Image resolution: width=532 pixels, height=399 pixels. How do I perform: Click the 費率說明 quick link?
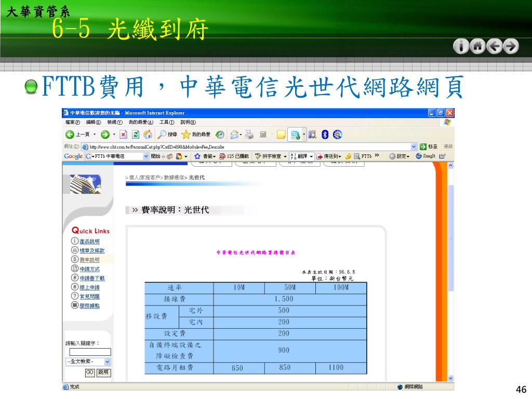tap(89, 260)
